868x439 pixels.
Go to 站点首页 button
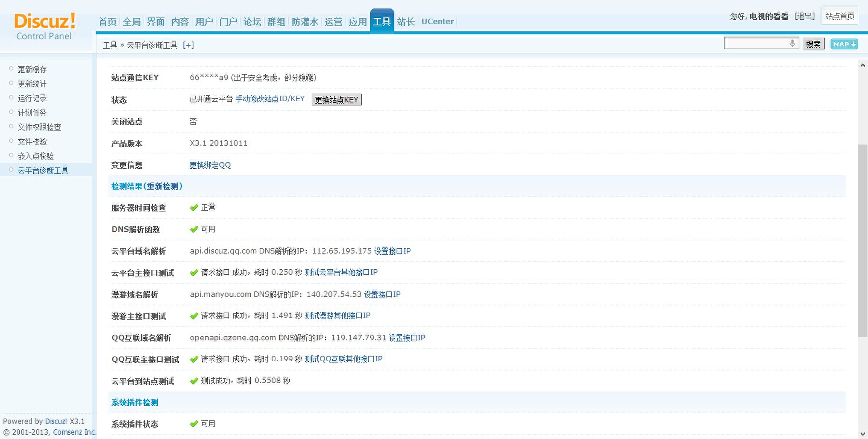pyautogui.click(x=839, y=17)
